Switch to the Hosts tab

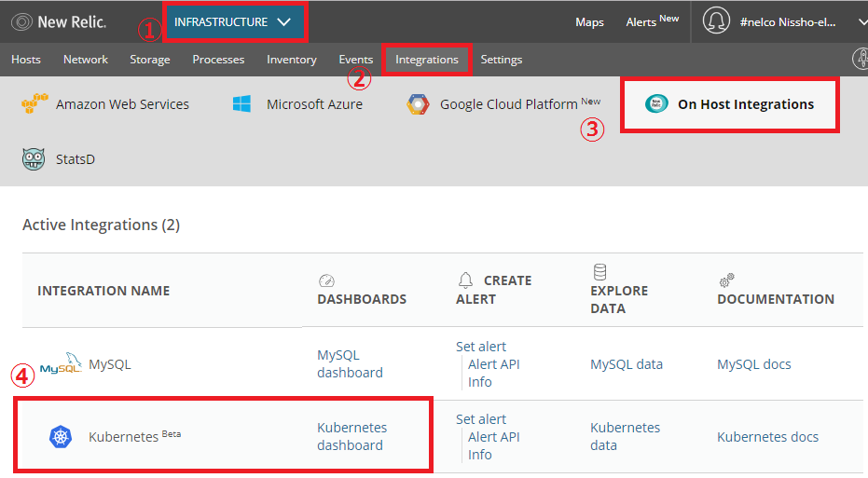[x=26, y=60]
